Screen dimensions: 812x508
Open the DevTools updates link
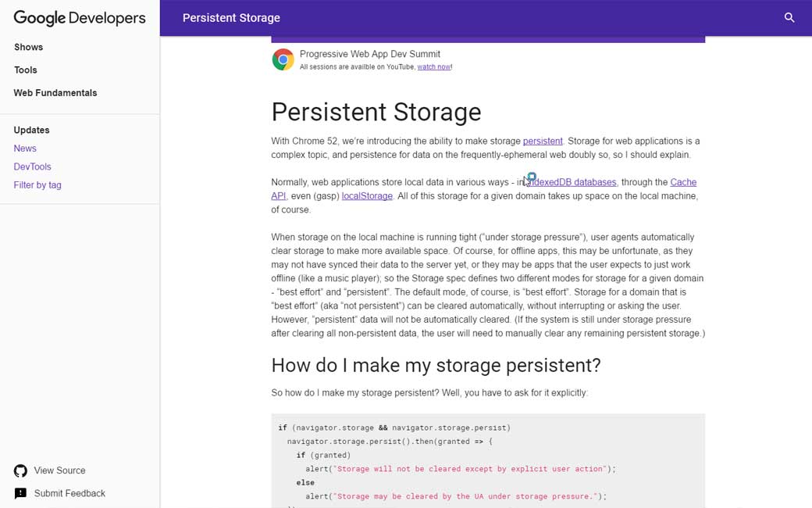32,166
